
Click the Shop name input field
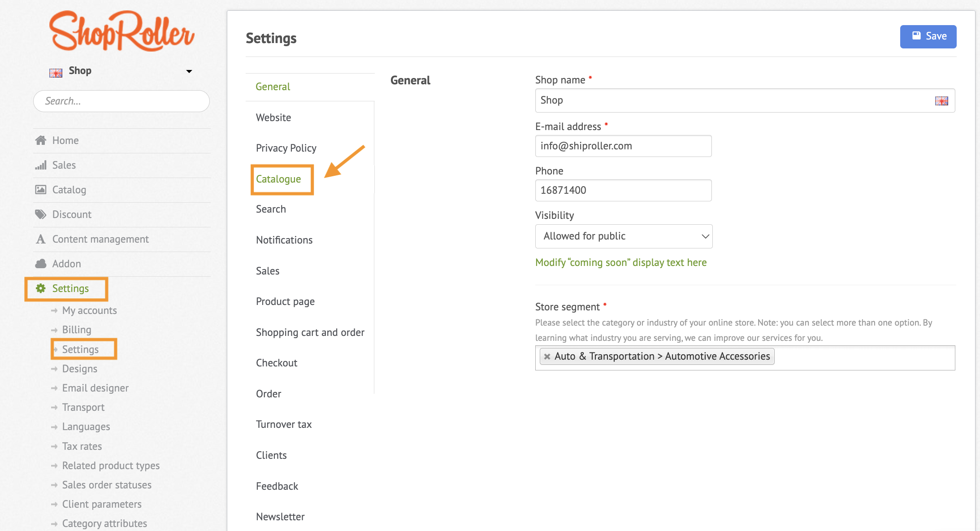(x=745, y=100)
